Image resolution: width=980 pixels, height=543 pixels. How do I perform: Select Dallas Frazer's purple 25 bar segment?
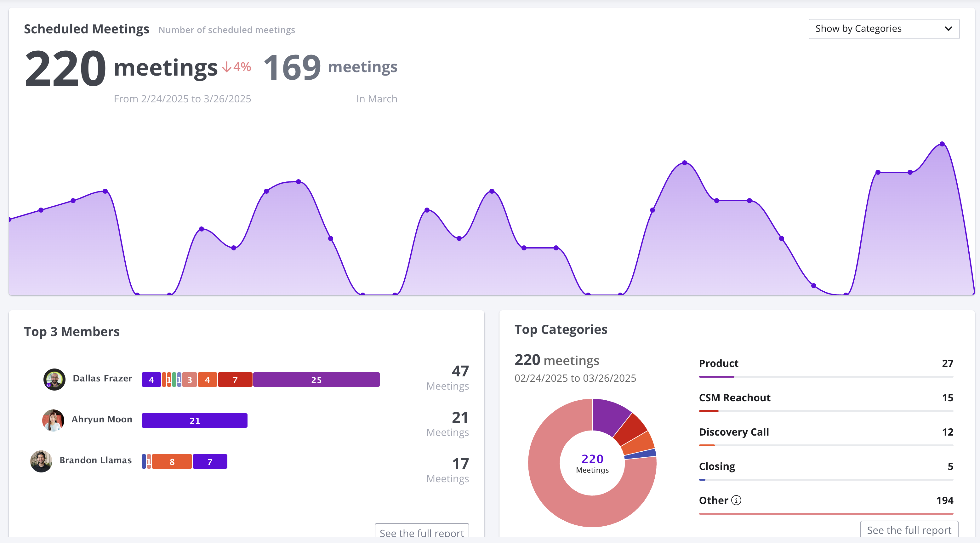click(x=316, y=380)
